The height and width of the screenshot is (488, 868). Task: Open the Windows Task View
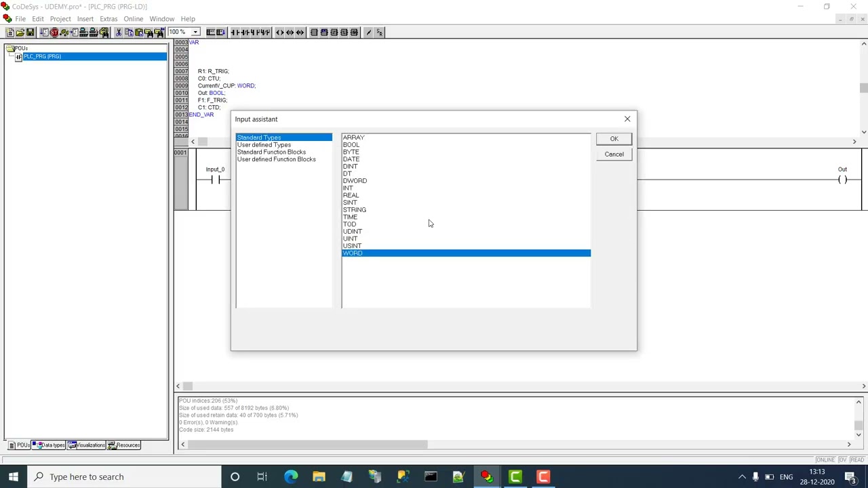(x=262, y=476)
